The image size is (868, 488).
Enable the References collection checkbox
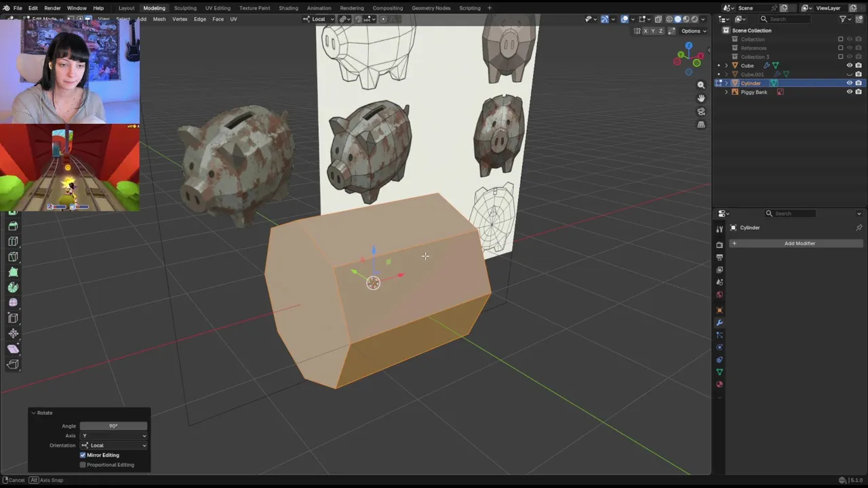pyautogui.click(x=841, y=48)
